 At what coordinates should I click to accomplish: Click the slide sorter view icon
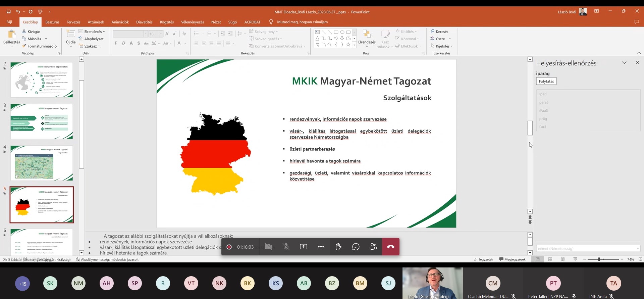pos(550,259)
